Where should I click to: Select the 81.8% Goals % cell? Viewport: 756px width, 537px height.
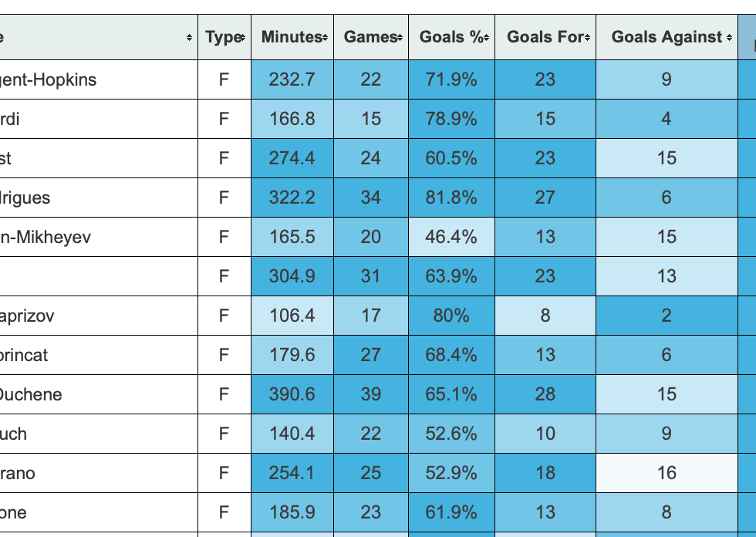click(451, 198)
